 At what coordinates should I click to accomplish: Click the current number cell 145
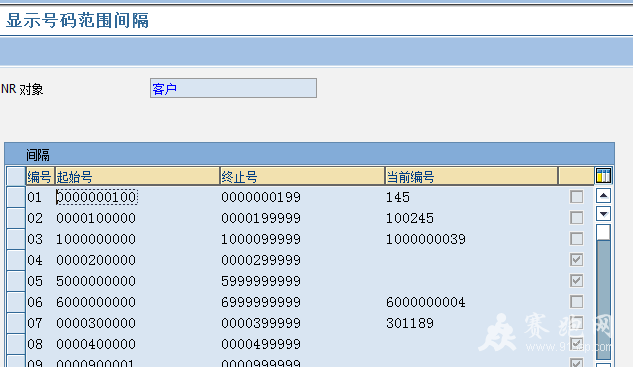(x=398, y=197)
